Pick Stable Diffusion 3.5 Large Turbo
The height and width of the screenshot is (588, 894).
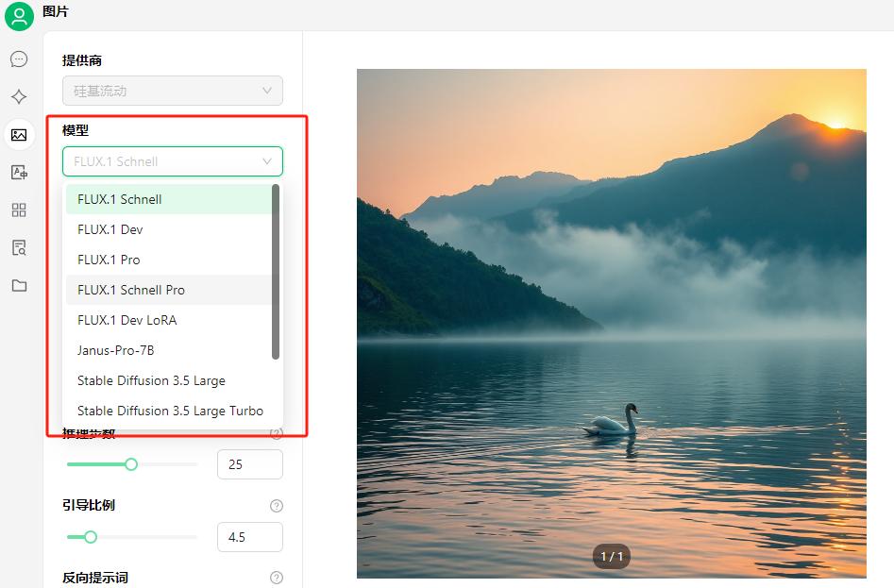(169, 411)
